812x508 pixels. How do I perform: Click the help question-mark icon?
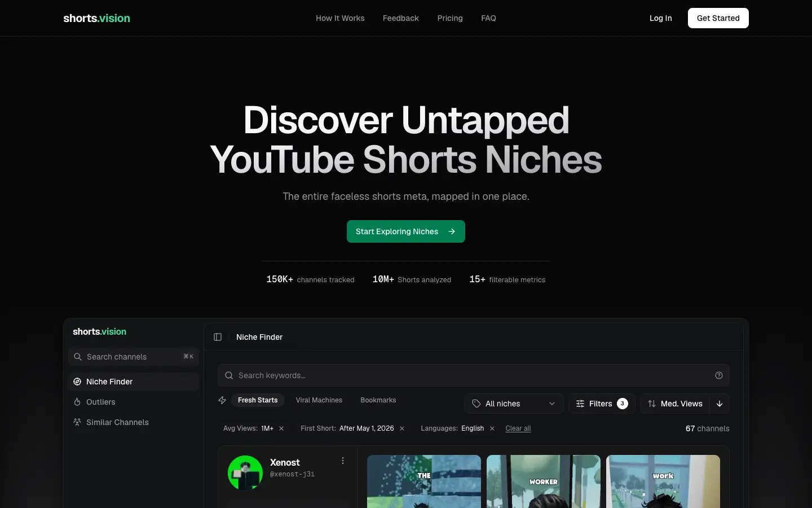coord(719,375)
